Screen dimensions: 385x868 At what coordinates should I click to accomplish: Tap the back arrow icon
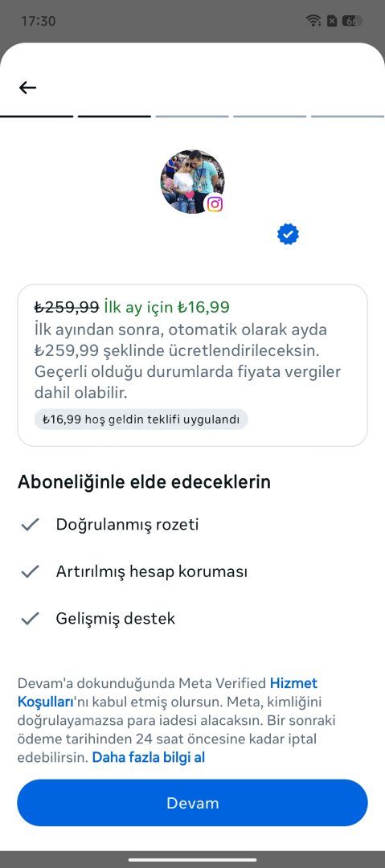coord(27,88)
